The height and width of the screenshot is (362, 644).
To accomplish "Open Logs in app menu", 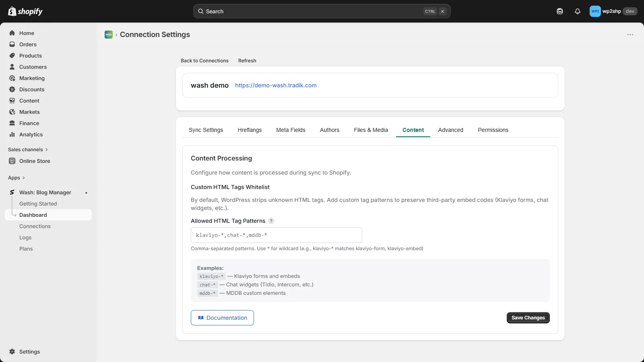I will (x=25, y=237).
